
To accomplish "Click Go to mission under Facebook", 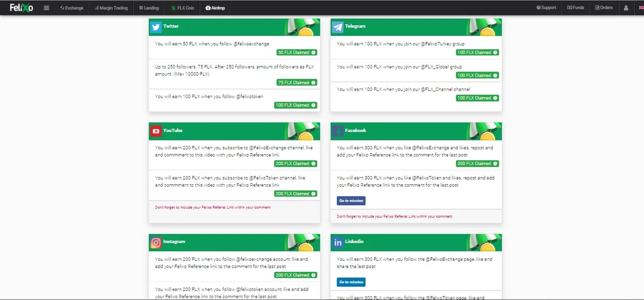I will [351, 200].
